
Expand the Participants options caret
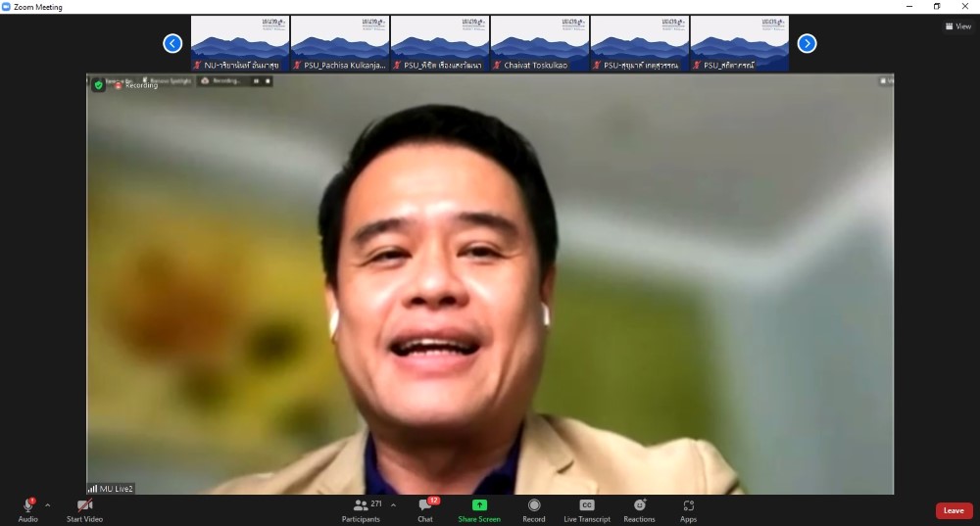393,505
